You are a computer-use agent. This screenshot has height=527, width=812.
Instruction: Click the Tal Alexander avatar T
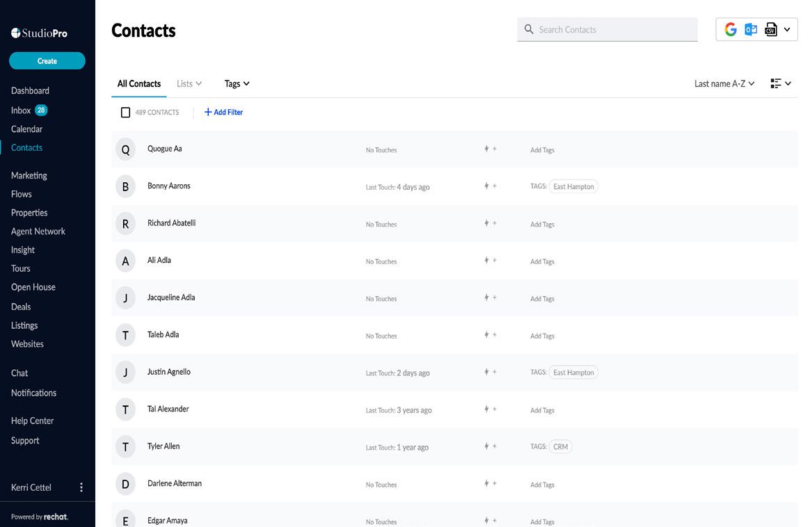coord(125,410)
